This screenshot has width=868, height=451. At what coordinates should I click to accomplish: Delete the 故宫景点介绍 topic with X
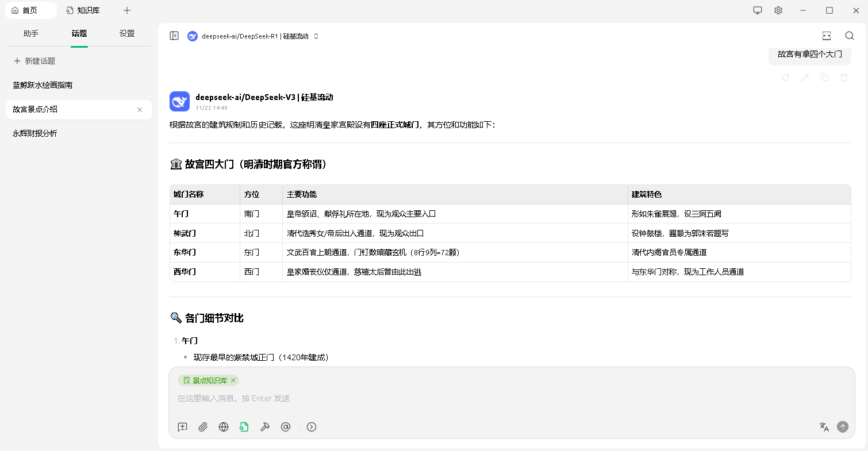(x=140, y=110)
